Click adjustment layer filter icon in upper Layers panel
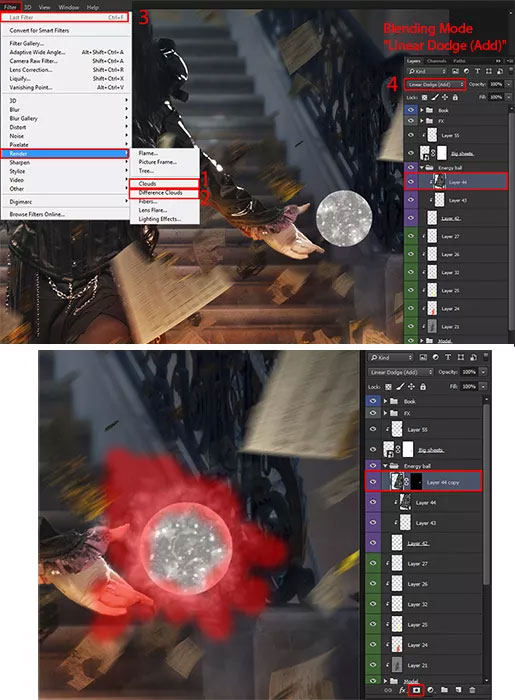The width and height of the screenshot is (515, 700). [x=466, y=71]
